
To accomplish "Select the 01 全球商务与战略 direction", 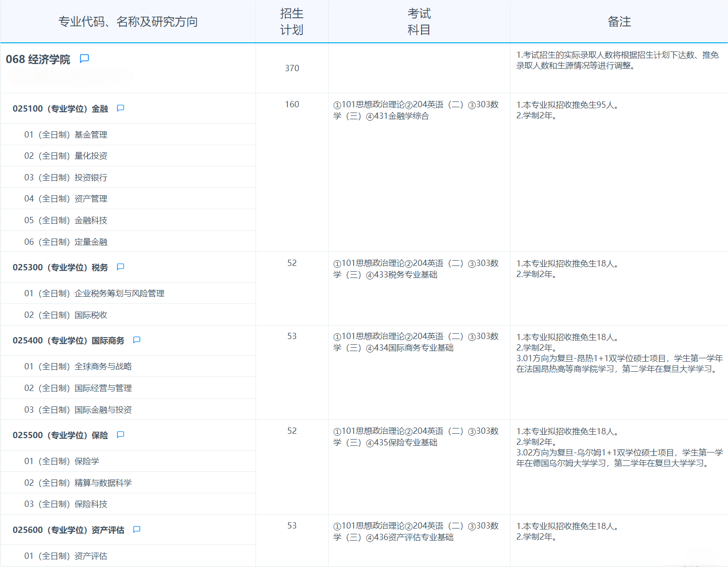I will point(75,366).
